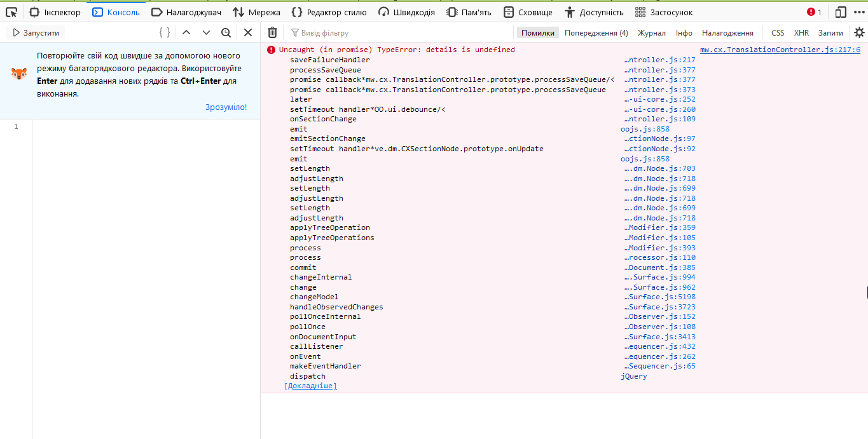Image resolution: width=868 pixels, height=439 pixels.
Task: Toggle the Попередження (4) warnings filter
Action: 596,32
